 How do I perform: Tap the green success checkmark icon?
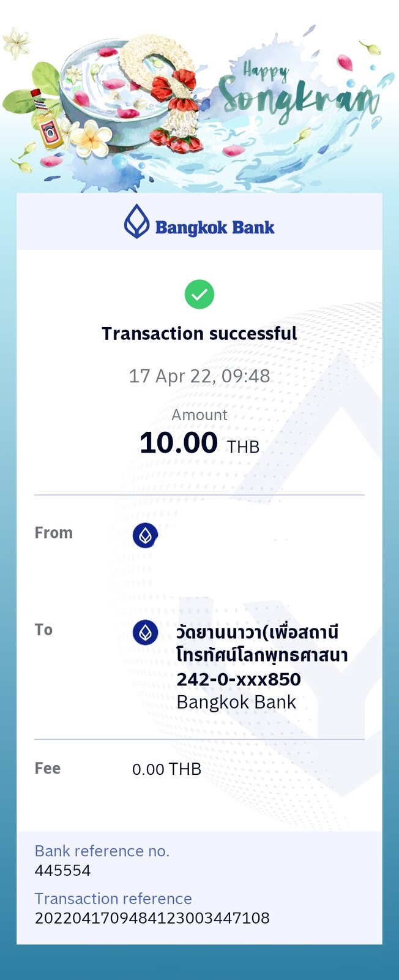199,295
